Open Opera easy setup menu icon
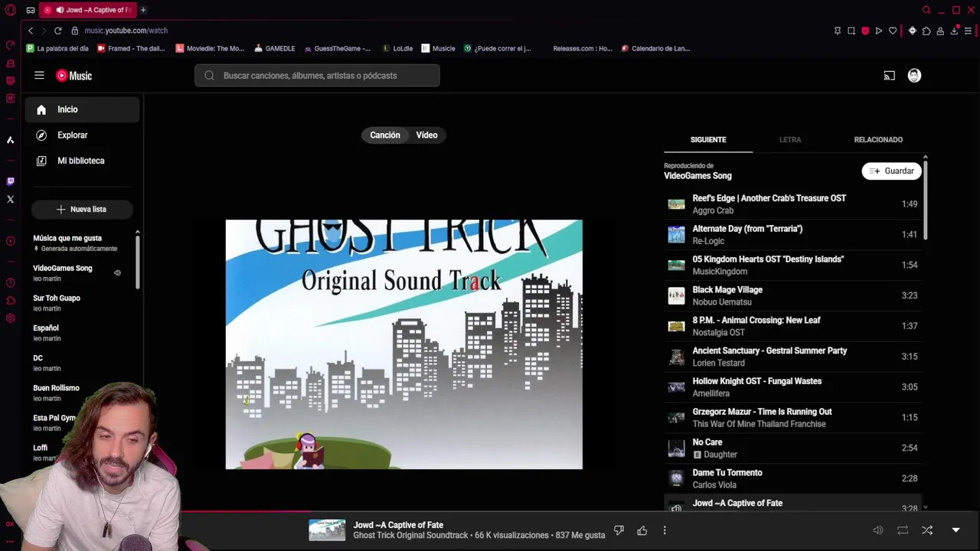The image size is (980, 551). click(968, 31)
